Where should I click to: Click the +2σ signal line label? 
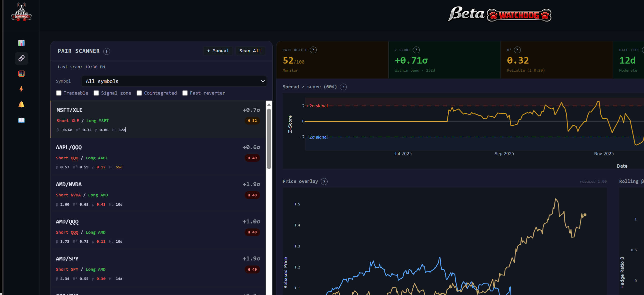coord(317,106)
